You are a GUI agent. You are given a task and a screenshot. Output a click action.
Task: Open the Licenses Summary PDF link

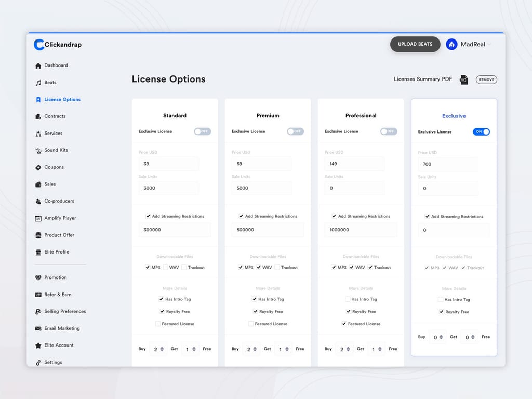coord(423,79)
